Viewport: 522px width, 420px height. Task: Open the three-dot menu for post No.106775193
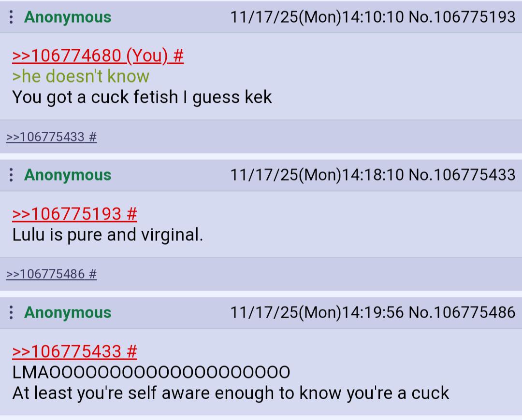[11, 17]
